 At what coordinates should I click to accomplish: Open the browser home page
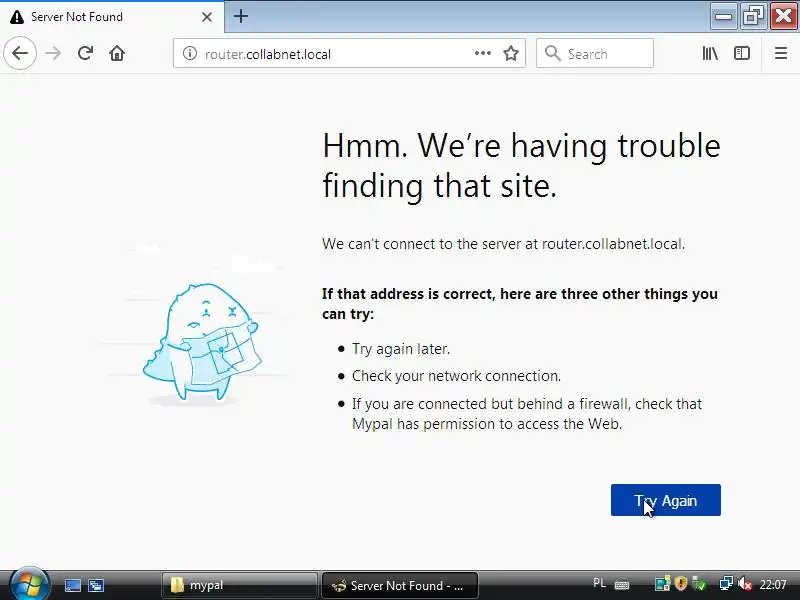click(x=117, y=53)
